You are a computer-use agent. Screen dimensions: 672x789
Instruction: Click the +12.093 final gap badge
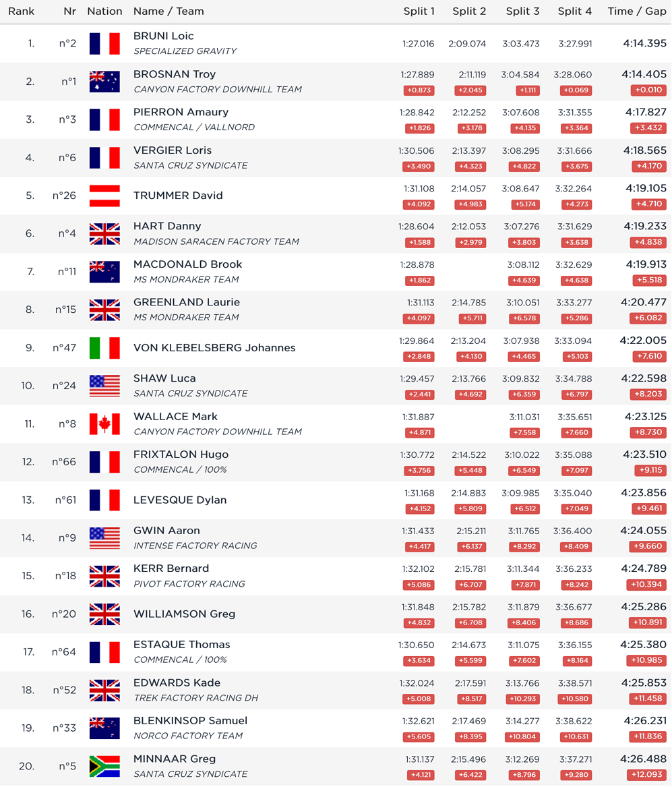click(x=647, y=775)
